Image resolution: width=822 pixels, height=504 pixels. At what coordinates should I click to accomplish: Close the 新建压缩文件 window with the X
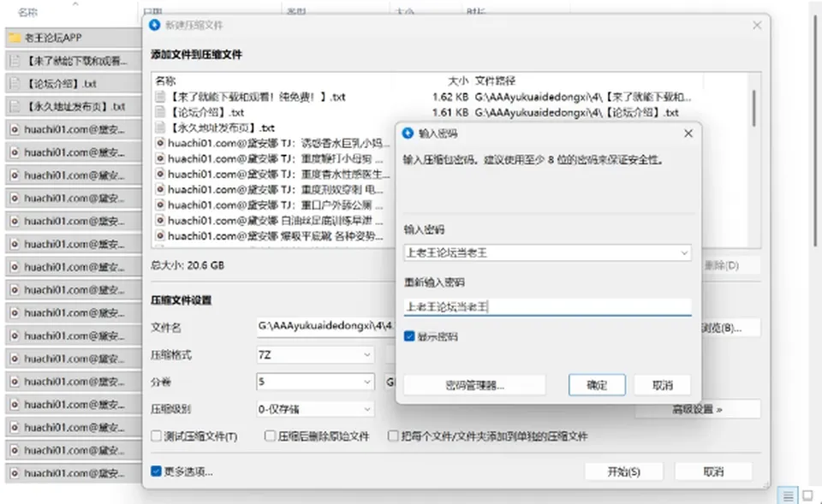tap(757, 25)
